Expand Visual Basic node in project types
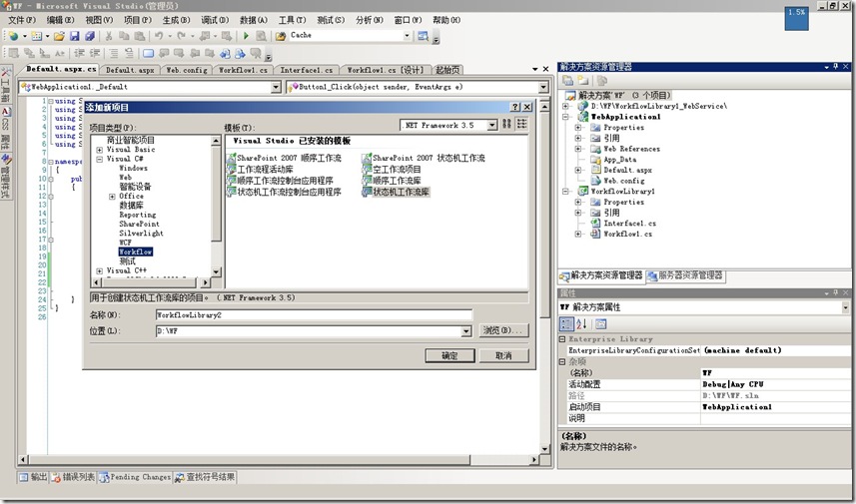This screenshot has height=504, width=856. click(99, 150)
